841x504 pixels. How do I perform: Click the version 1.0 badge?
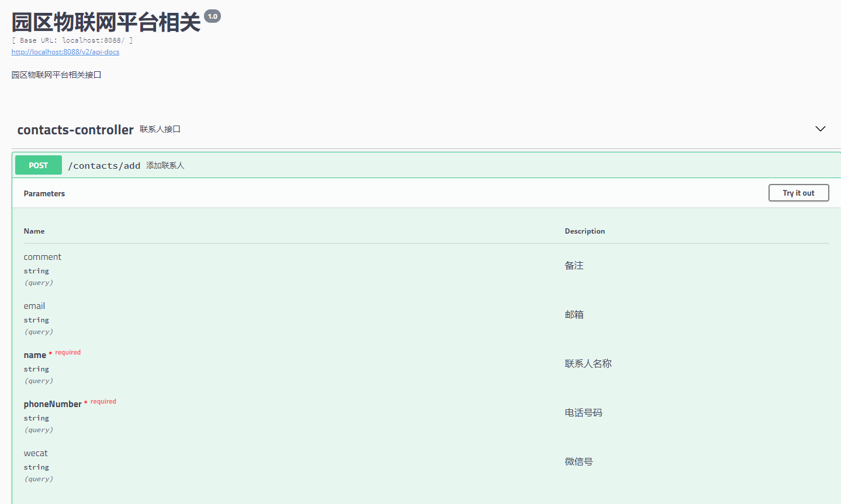[213, 16]
